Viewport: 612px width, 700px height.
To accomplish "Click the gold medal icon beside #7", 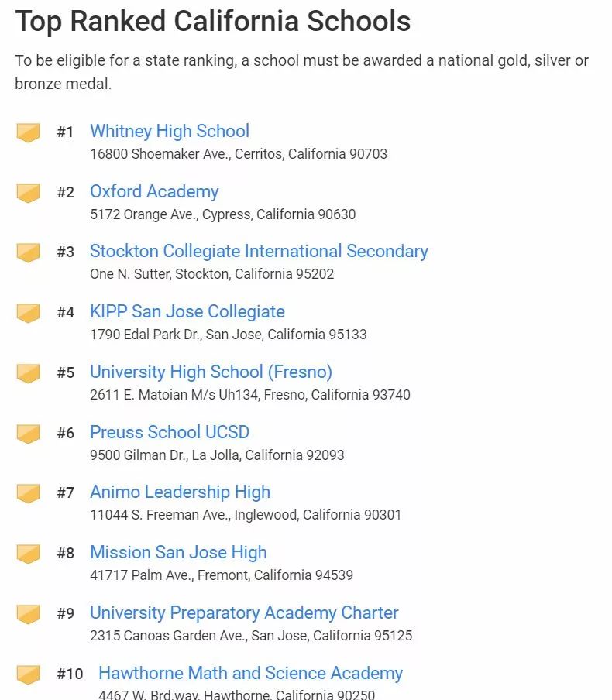I will point(28,493).
